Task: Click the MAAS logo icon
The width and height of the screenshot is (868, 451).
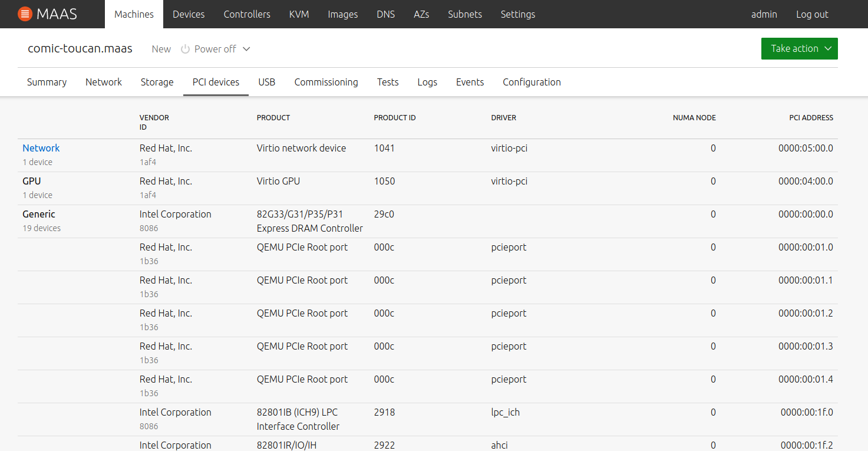Action: click(25, 14)
